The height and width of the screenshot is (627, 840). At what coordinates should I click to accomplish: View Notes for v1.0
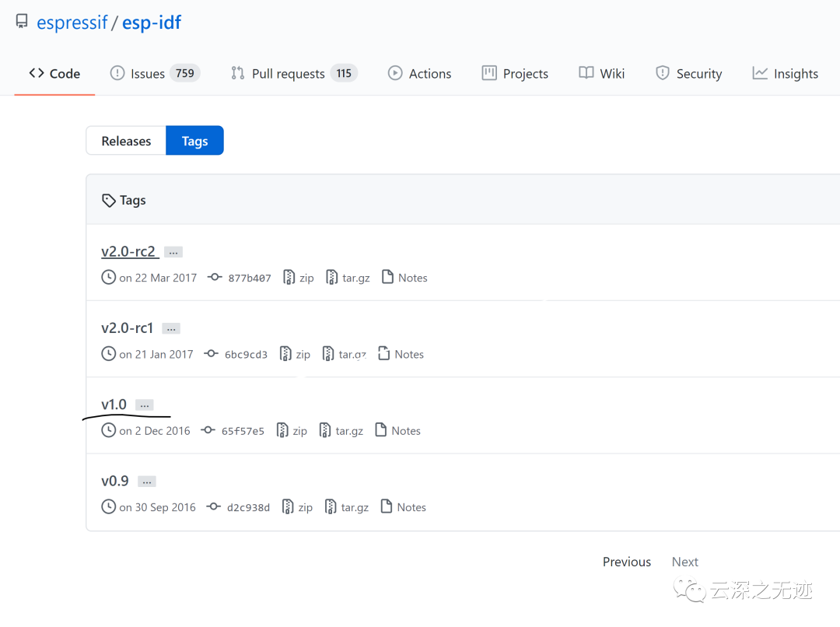click(406, 431)
